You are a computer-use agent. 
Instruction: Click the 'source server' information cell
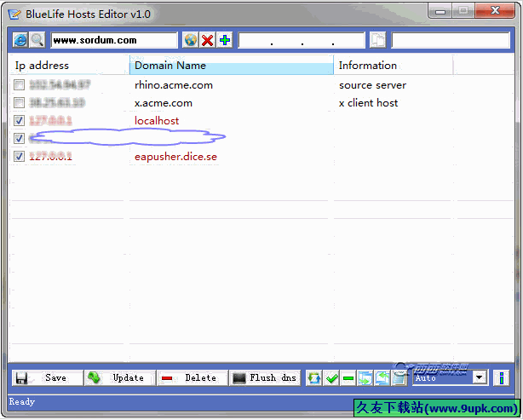(372, 85)
